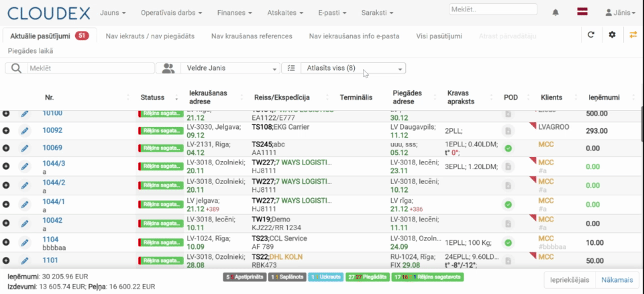Open the notifications bell icon
This screenshot has width=644, height=294.
555,13
